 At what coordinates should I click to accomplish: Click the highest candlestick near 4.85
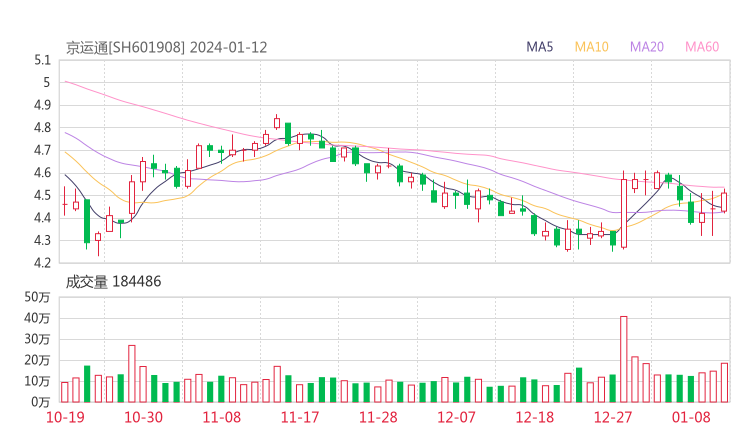tap(277, 123)
